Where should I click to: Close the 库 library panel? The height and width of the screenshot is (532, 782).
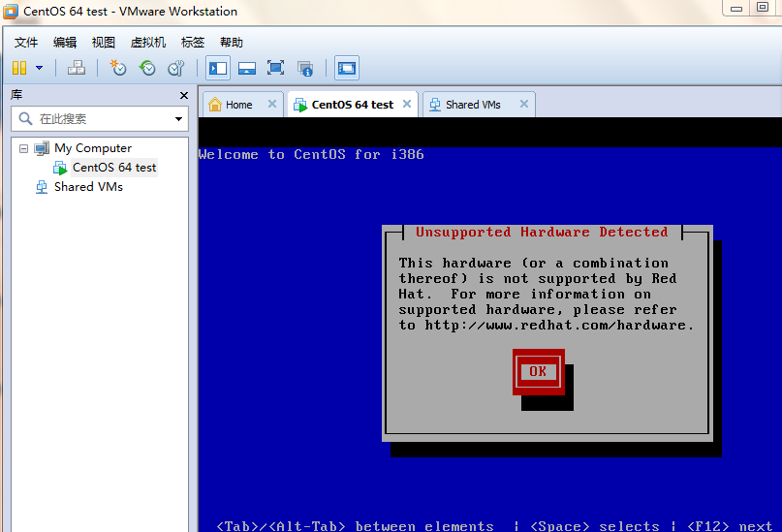183,95
